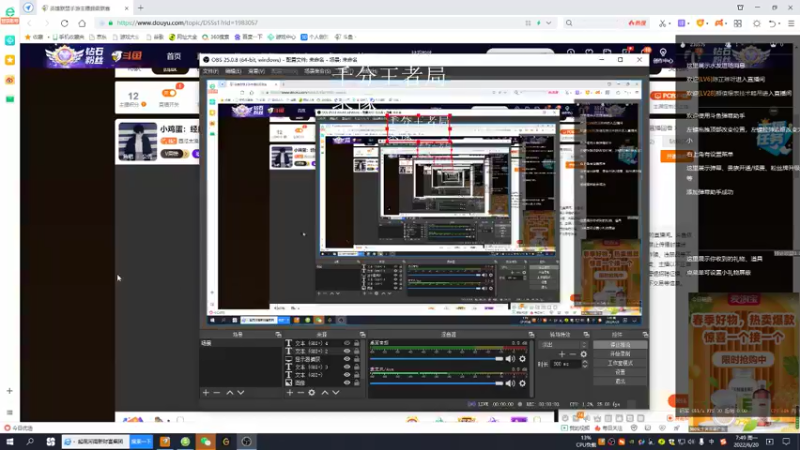800x450 pixels.
Task: Toggle the lock on 文本 (GDI+) 4 source
Action: pyautogui.click(x=357, y=343)
